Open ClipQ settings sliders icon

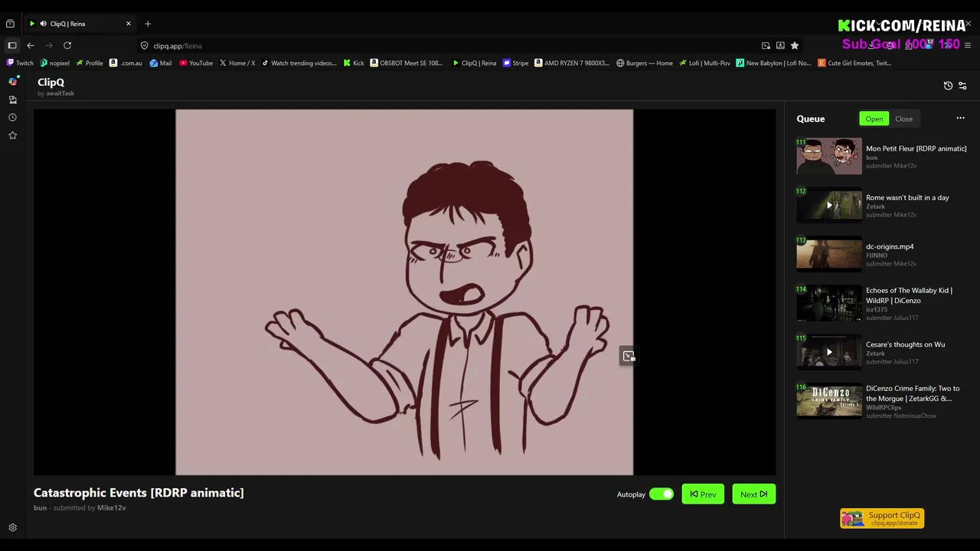point(962,86)
